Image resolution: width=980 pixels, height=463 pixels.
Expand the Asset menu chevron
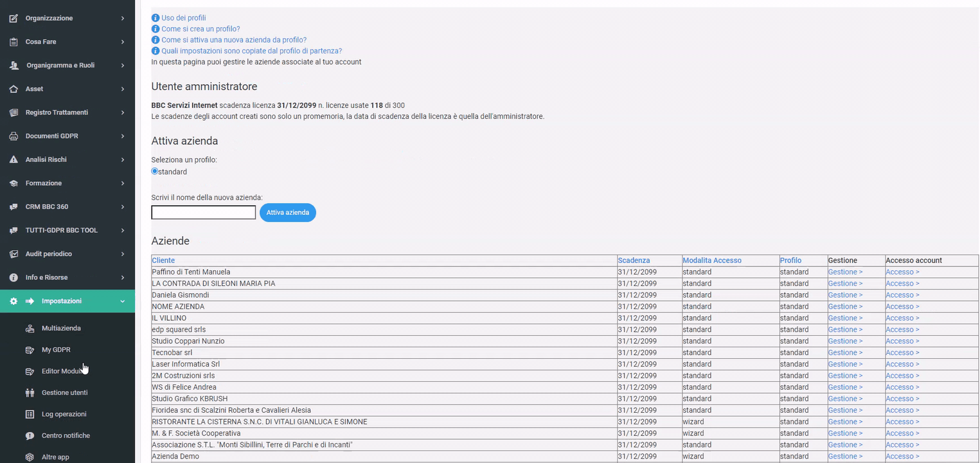pyautogui.click(x=123, y=89)
